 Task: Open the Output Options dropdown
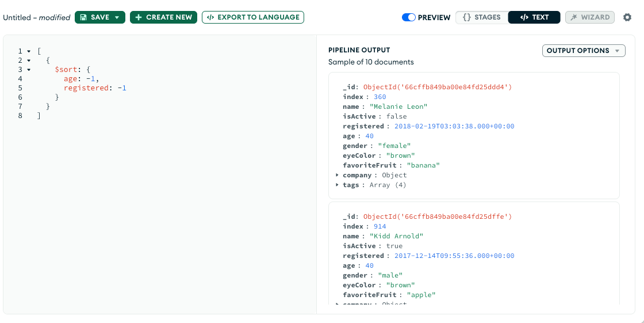tap(583, 51)
